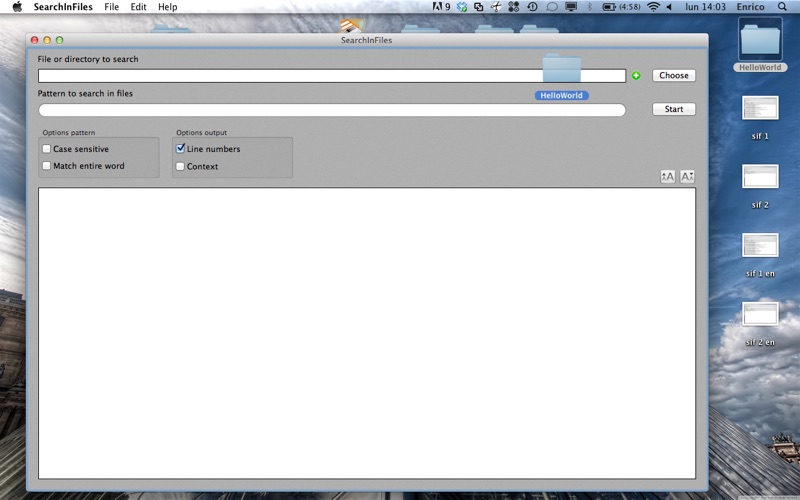The image size is (800, 500).
Task: Click inside the results output text area
Action: point(367,333)
